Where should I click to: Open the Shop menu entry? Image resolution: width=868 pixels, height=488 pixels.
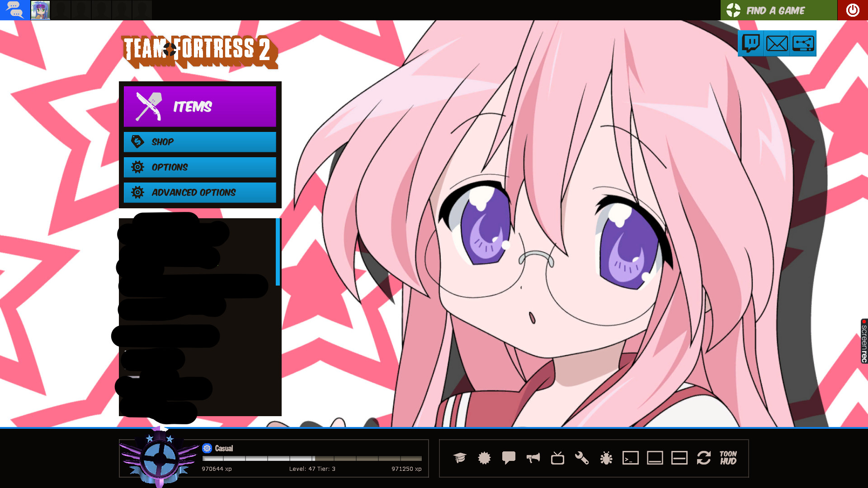tap(200, 142)
